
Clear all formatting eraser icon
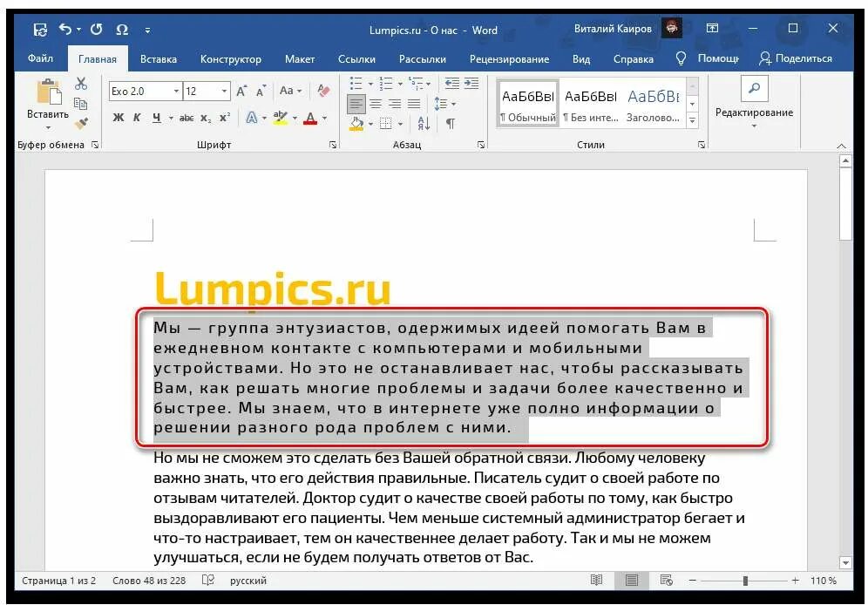324,90
